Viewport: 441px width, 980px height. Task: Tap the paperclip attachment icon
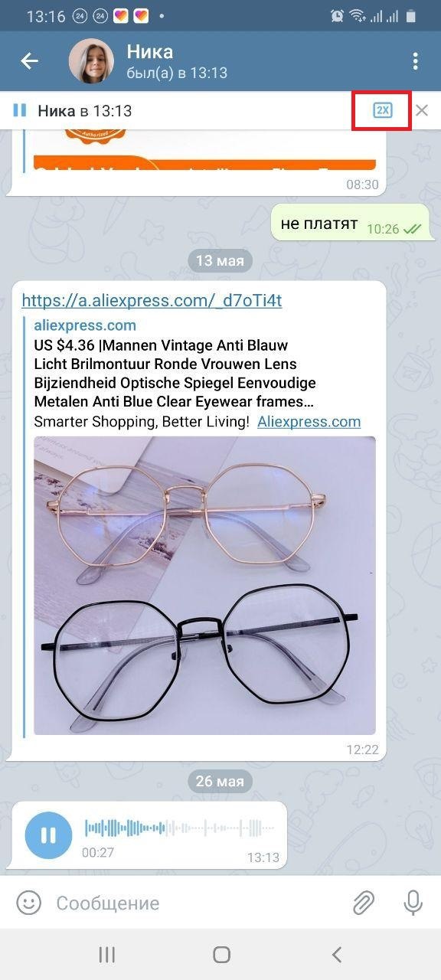[x=363, y=903]
